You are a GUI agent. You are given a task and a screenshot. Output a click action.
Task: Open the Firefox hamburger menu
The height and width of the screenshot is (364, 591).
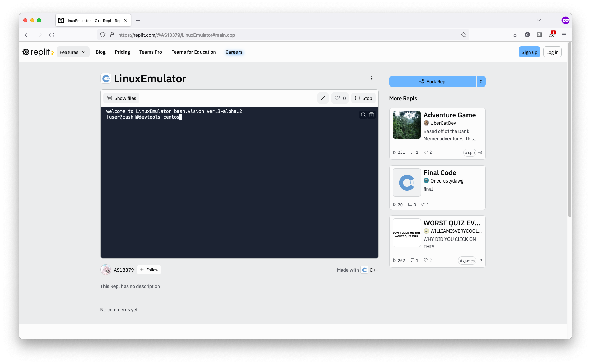[x=564, y=35]
